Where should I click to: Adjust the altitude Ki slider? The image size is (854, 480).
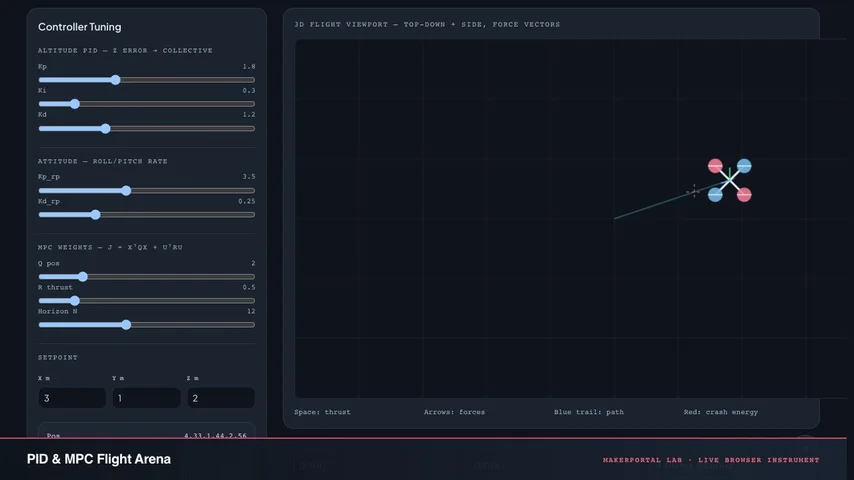(x=147, y=104)
